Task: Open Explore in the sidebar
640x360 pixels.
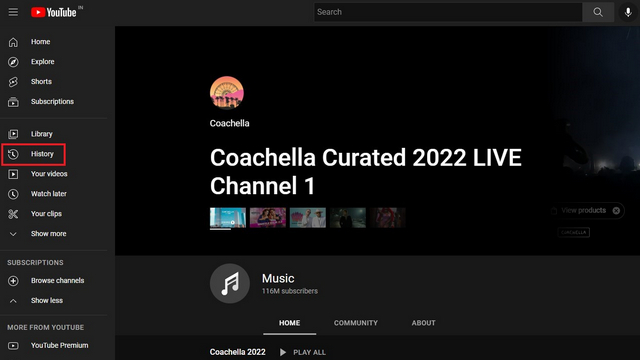Action: pyautogui.click(x=42, y=62)
